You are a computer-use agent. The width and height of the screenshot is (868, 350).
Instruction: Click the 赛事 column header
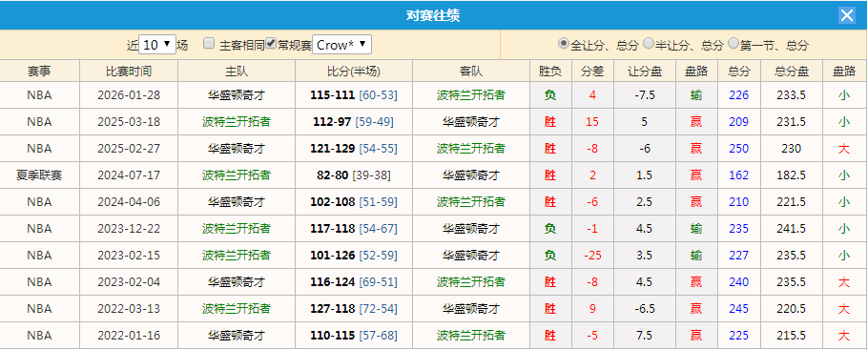[40, 71]
